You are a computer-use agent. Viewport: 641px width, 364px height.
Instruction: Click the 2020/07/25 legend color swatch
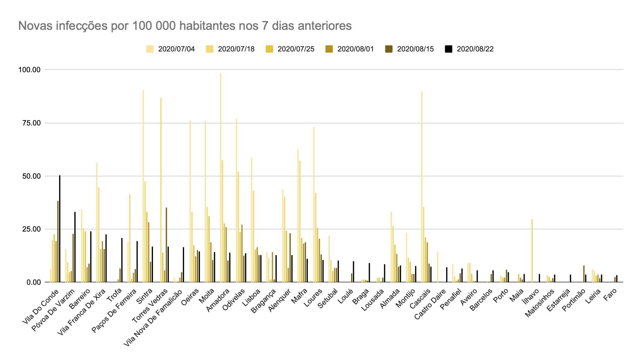(269, 49)
